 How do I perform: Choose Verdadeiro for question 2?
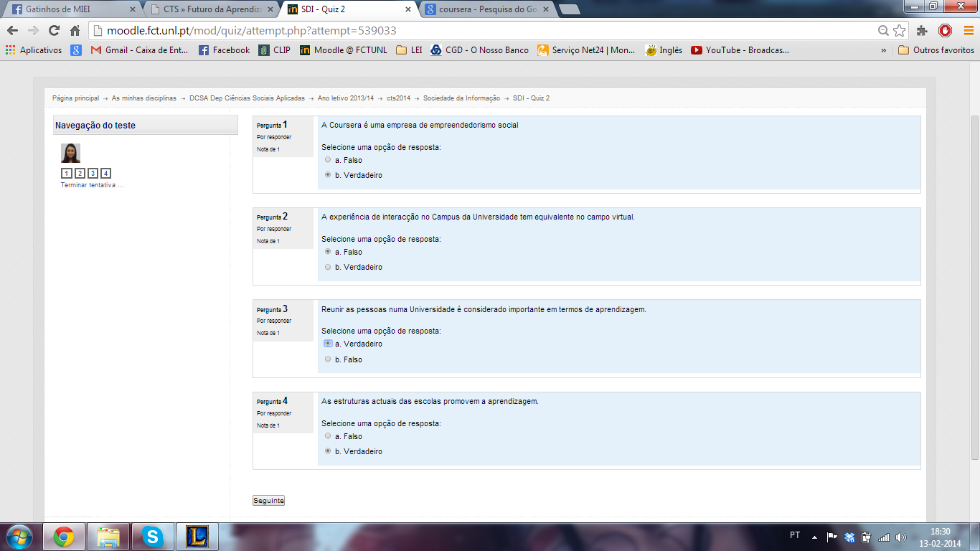click(x=328, y=267)
